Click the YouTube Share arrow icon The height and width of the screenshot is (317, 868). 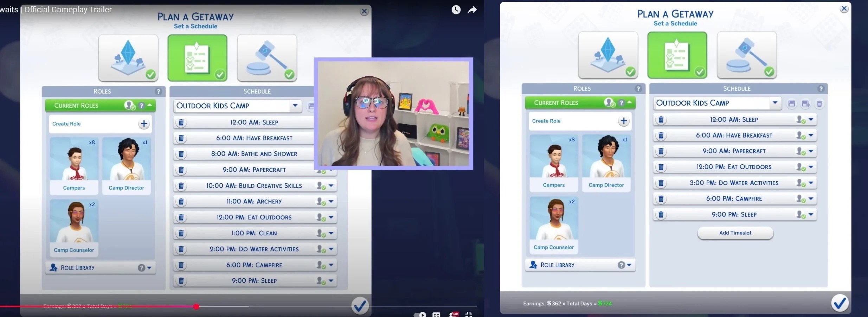pos(472,10)
